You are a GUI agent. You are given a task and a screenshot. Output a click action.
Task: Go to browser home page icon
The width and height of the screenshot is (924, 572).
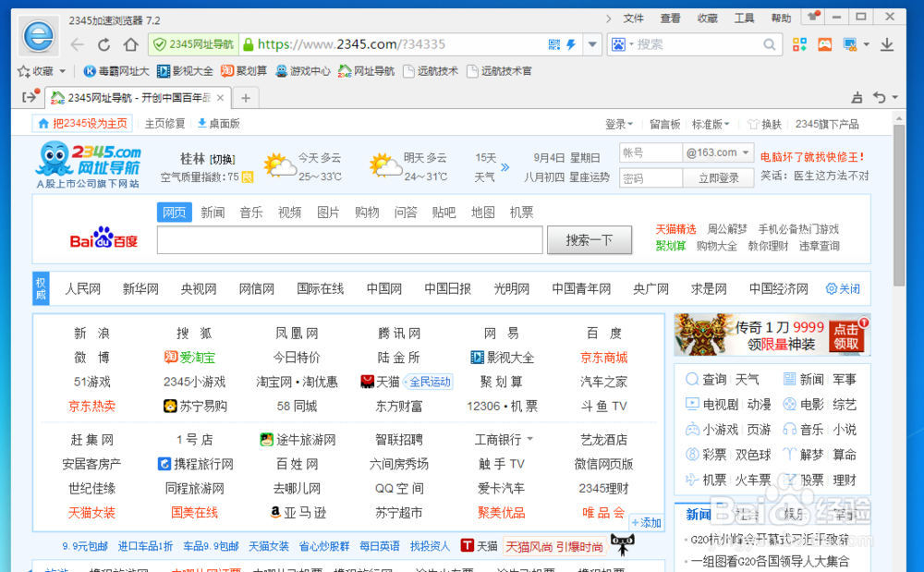click(131, 44)
